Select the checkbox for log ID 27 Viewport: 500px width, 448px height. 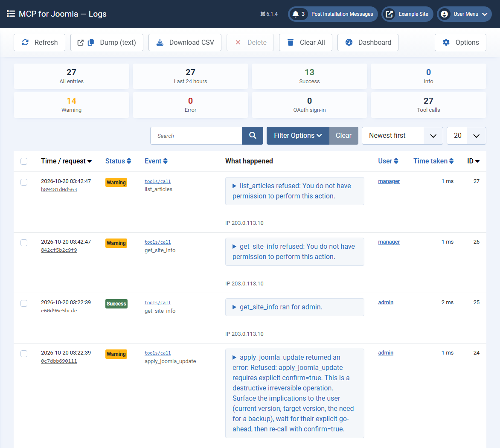tap(24, 182)
